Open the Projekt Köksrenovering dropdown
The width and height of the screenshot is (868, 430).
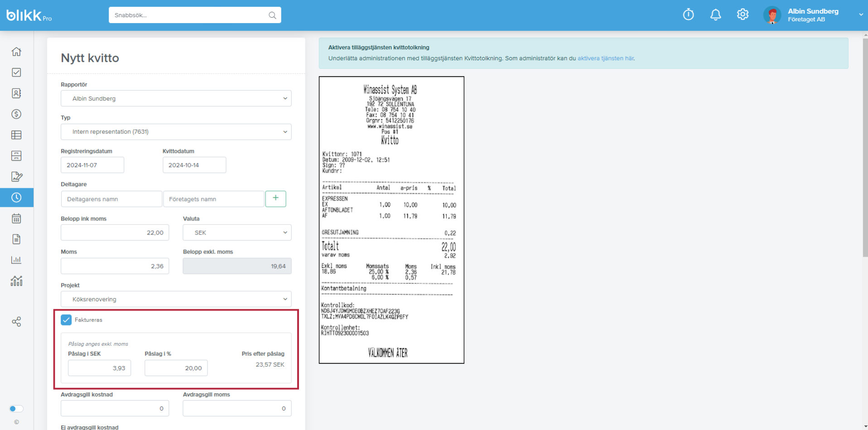(x=176, y=299)
